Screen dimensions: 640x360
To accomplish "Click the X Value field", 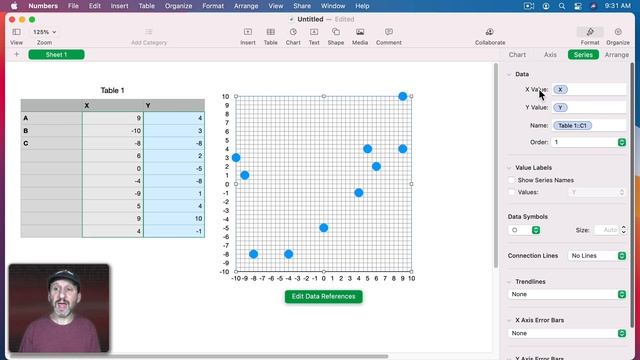I will point(589,89).
